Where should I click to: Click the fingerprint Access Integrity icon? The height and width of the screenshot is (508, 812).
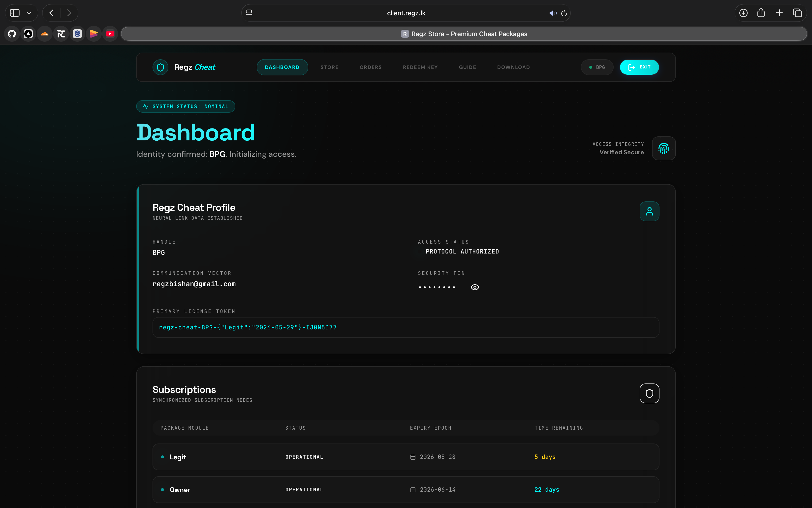(663, 148)
